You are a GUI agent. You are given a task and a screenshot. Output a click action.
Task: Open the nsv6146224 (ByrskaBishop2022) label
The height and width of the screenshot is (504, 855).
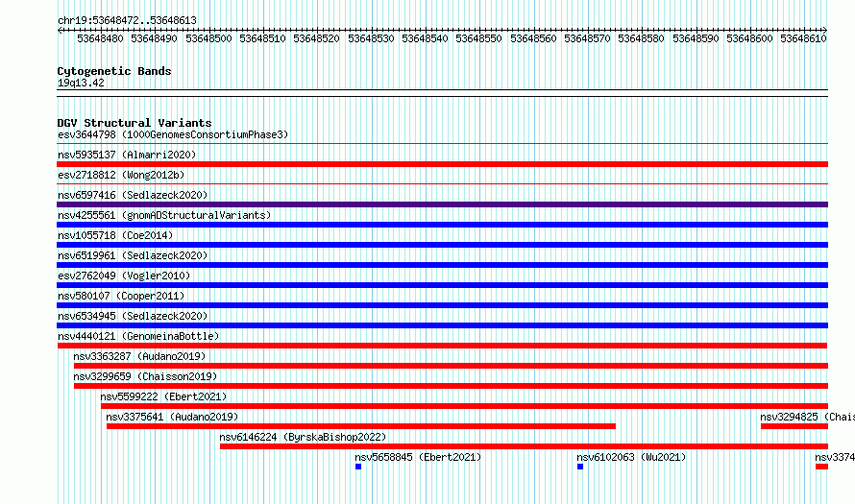(303, 437)
